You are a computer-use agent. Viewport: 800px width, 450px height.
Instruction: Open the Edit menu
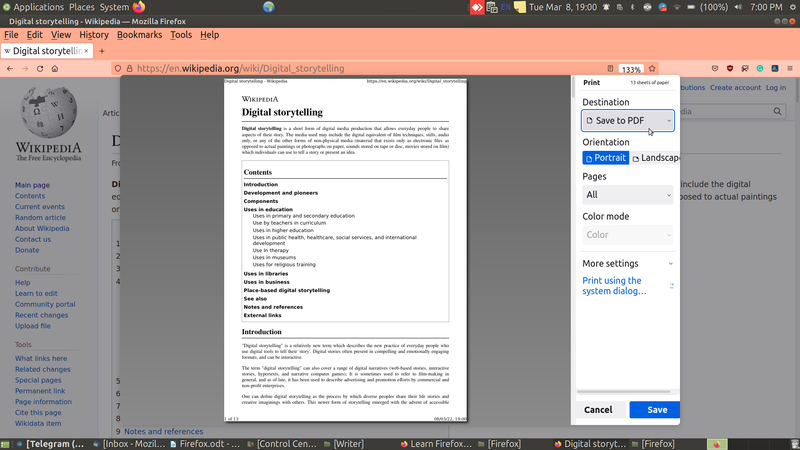(x=34, y=35)
